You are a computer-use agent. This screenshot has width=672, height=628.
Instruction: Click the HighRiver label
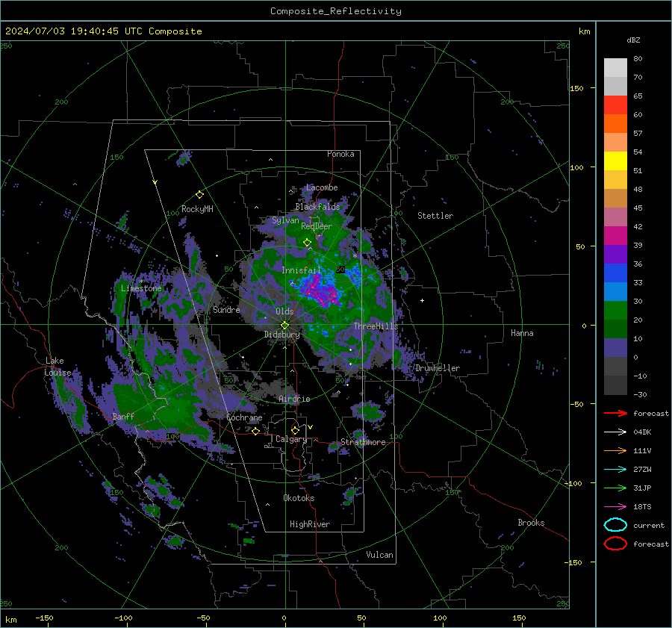point(310,524)
